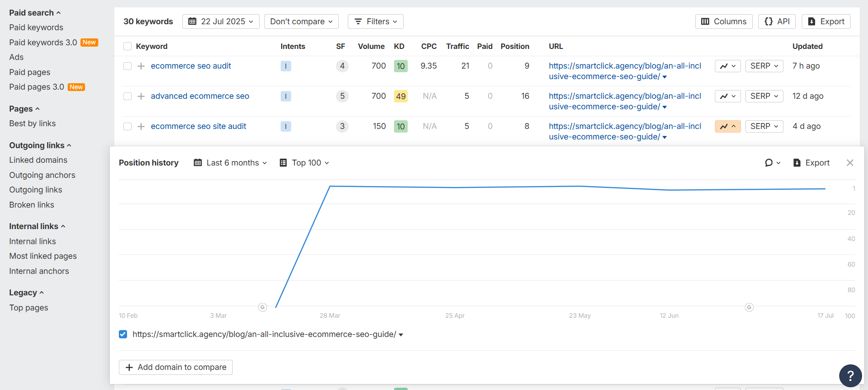Expand plus icon for advanced ecommerce seo
Viewport: 868px width, 390px height.
click(141, 96)
